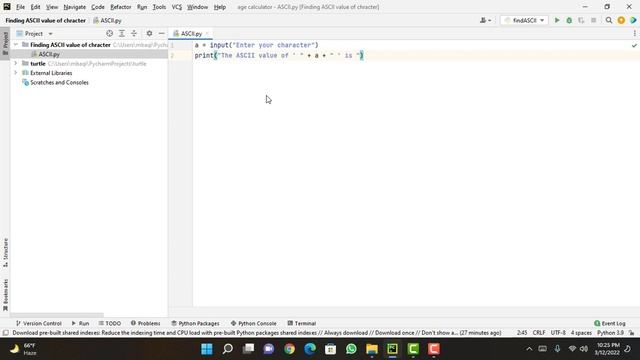The image size is (640, 360).
Task: Open the Run menu
Action: pyautogui.click(x=142, y=7)
